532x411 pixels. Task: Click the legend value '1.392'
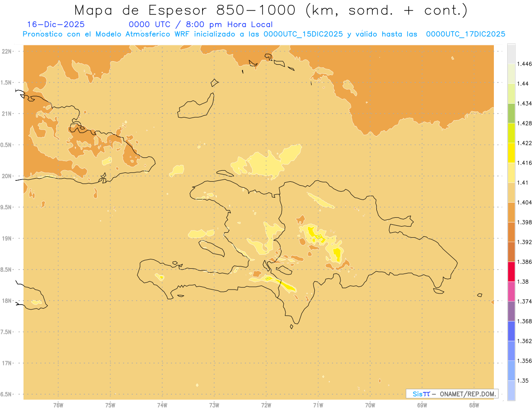[524, 242]
